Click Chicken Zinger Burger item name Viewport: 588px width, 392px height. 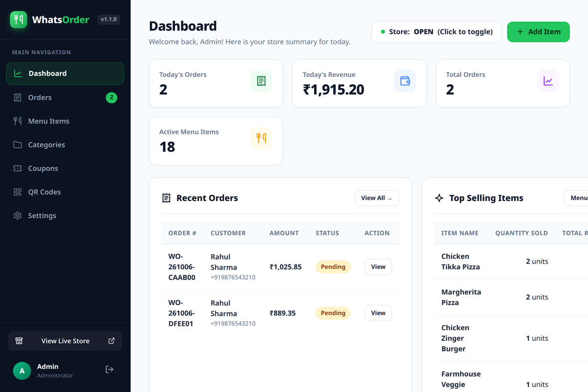coord(455,338)
